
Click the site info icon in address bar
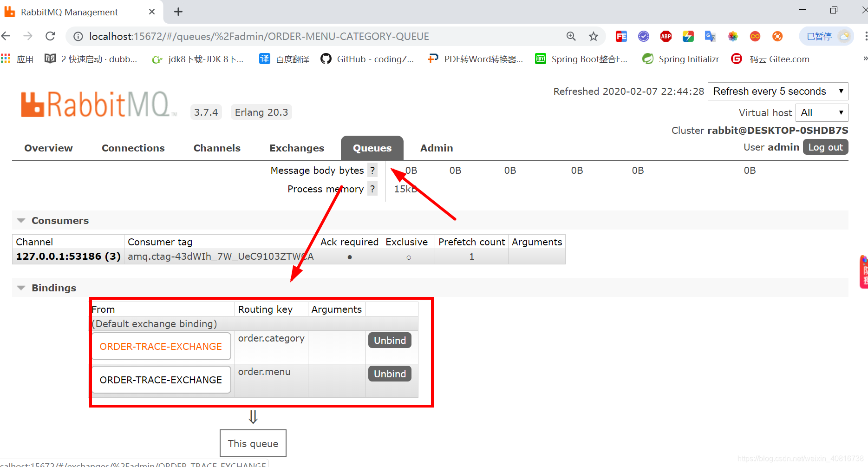[78, 36]
